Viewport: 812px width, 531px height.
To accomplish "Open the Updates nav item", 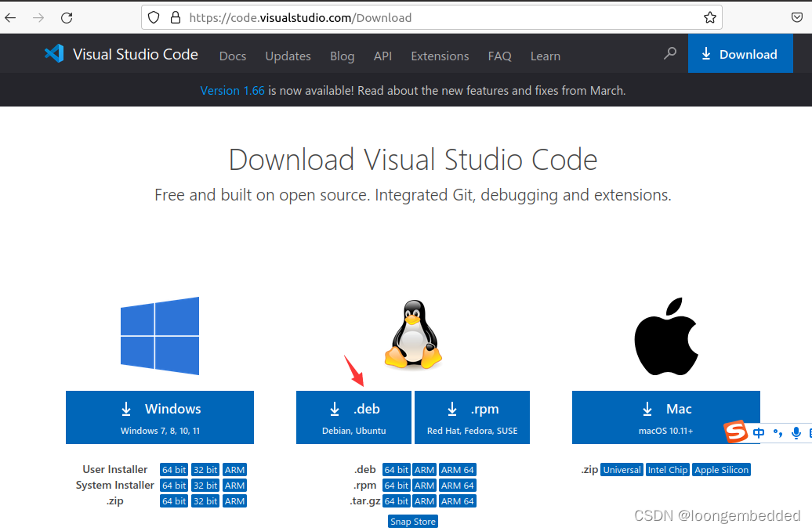I will [288, 56].
